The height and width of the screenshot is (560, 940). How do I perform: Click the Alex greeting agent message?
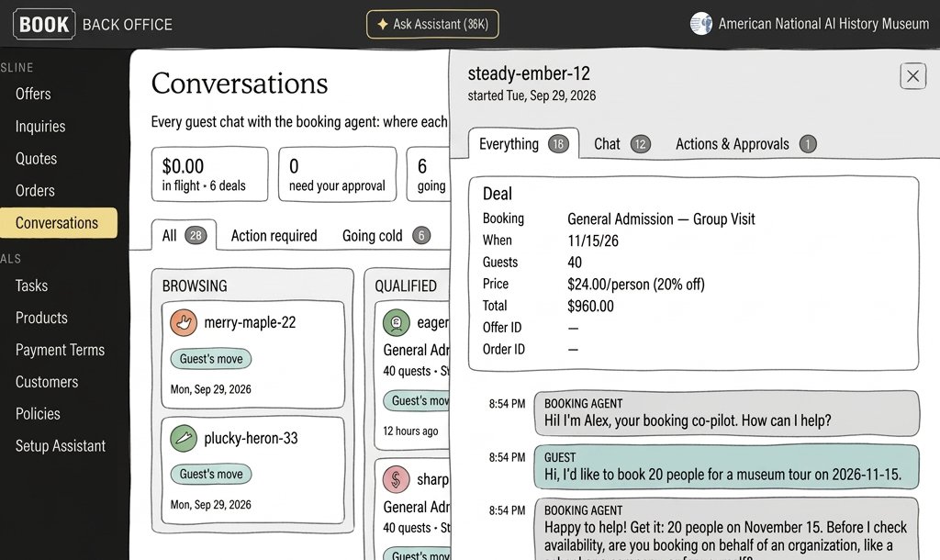click(x=727, y=413)
